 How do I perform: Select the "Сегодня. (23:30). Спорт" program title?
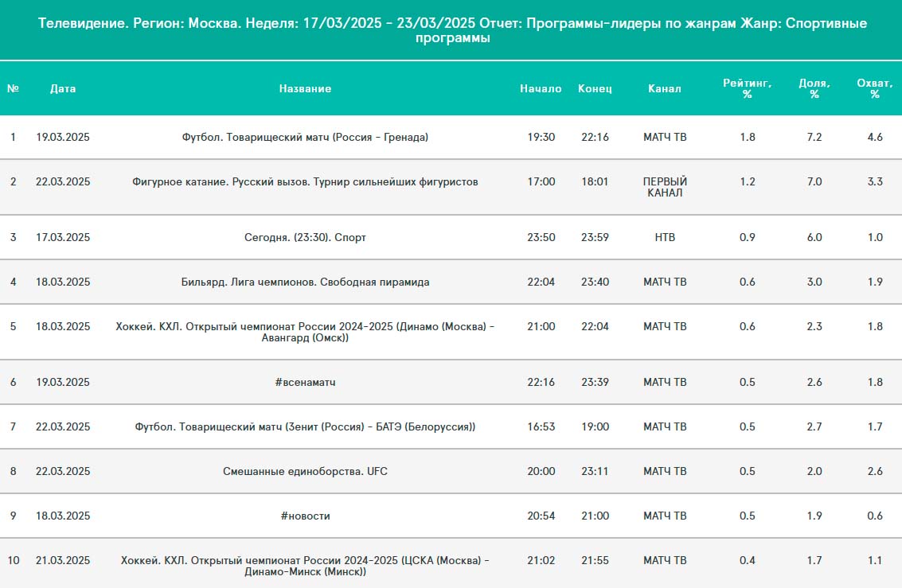tap(305, 237)
